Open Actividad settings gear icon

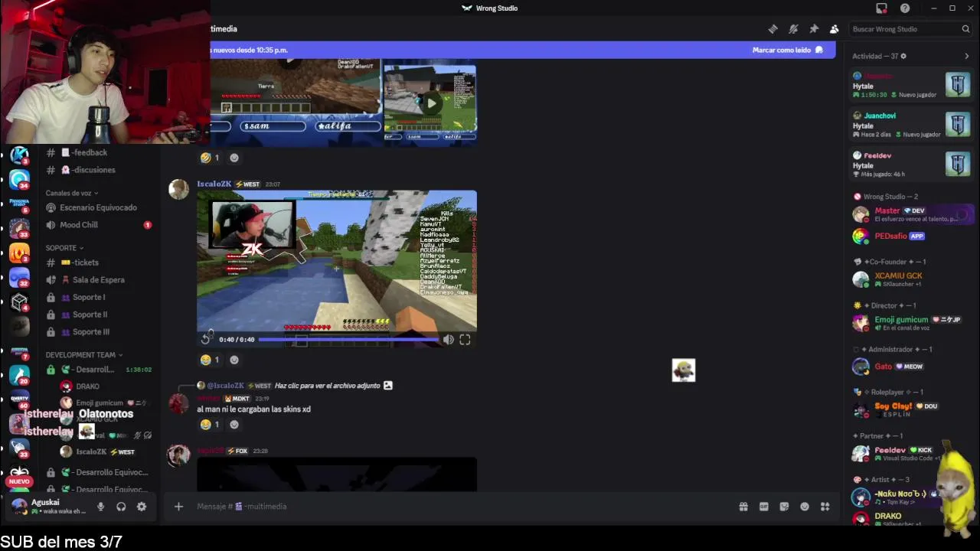pos(903,56)
